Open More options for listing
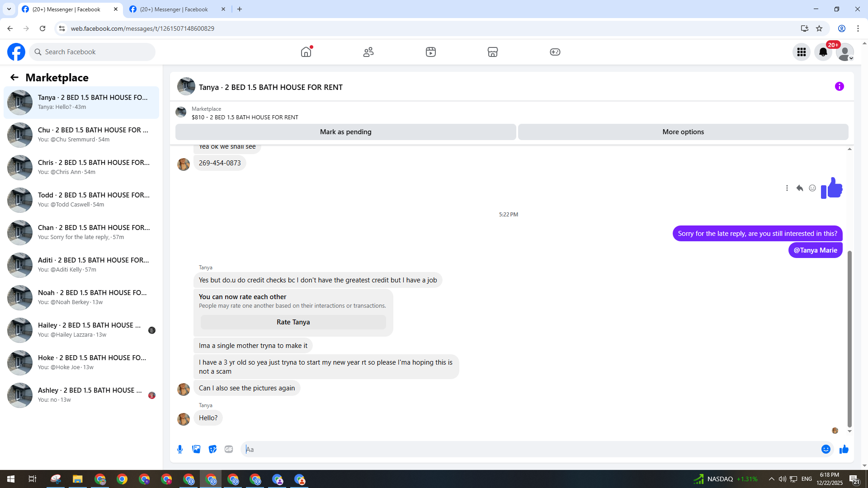Image resolution: width=868 pixels, height=488 pixels. [x=683, y=132]
